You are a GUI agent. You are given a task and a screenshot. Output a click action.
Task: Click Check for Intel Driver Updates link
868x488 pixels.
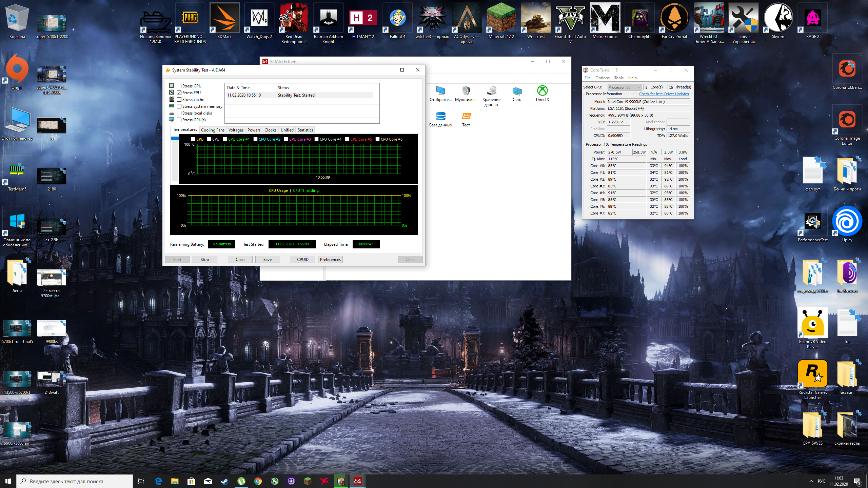coord(664,94)
